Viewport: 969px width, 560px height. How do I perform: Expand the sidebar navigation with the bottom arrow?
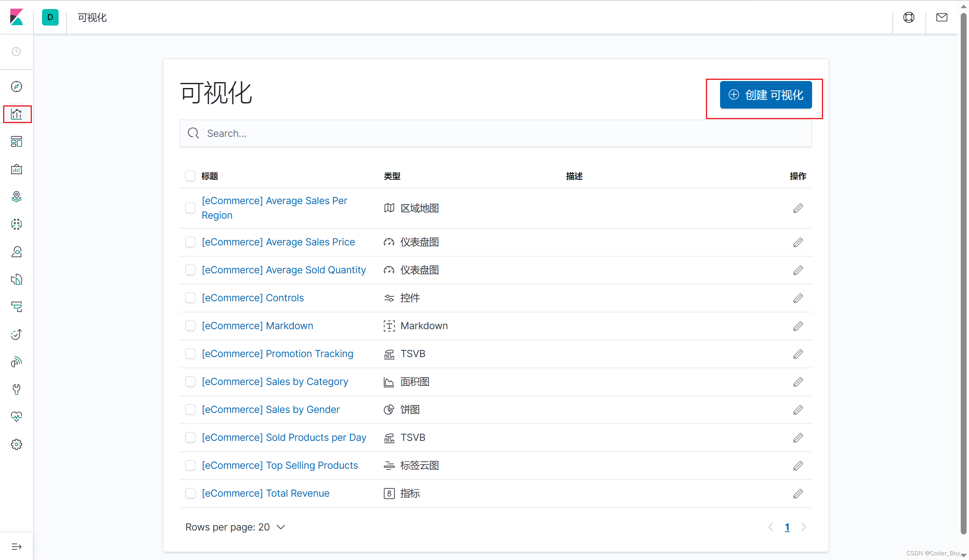pyautogui.click(x=16, y=547)
